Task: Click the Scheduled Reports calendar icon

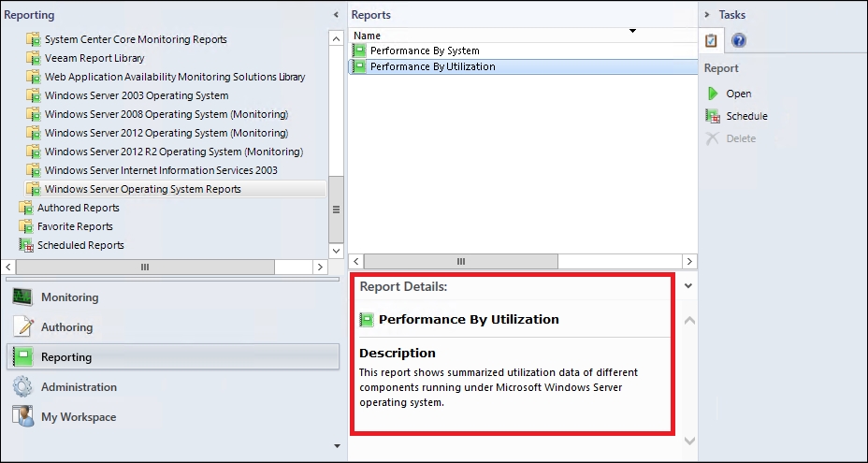Action: pyautogui.click(x=26, y=245)
